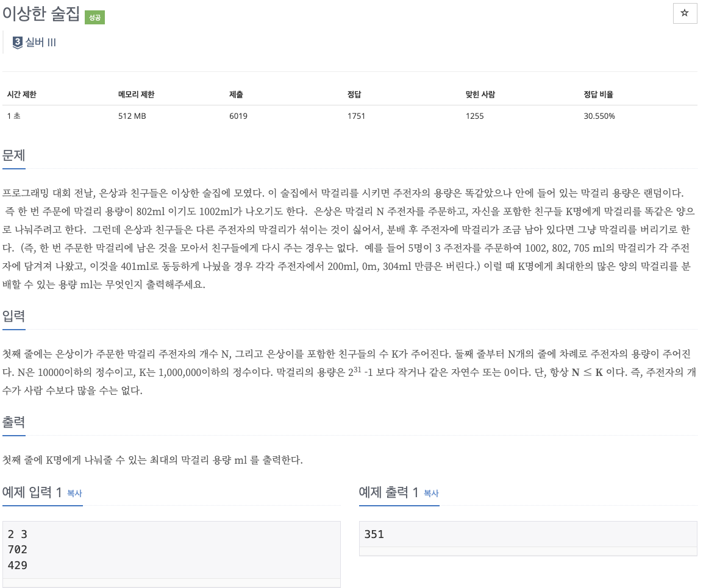
Task: Click the Silver III tier badge icon
Action: point(18,43)
